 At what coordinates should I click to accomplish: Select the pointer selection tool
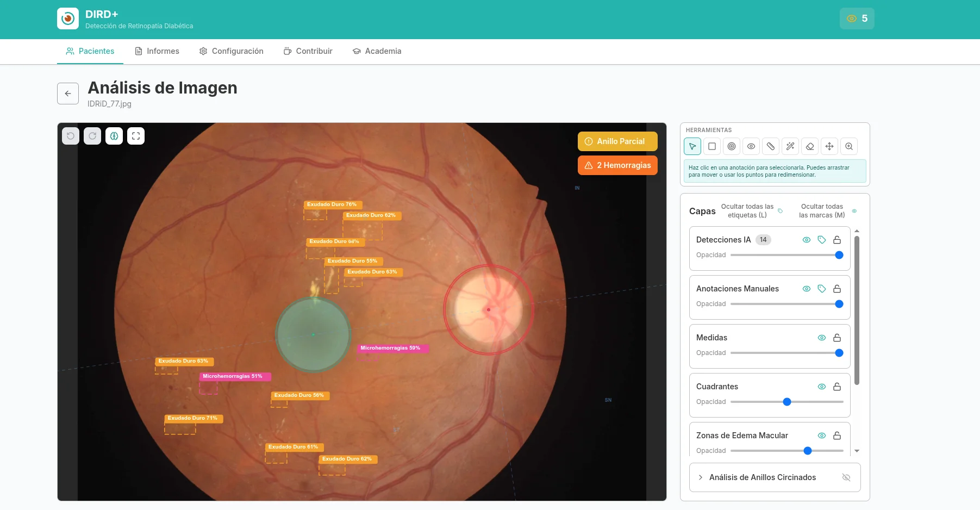tap(692, 146)
